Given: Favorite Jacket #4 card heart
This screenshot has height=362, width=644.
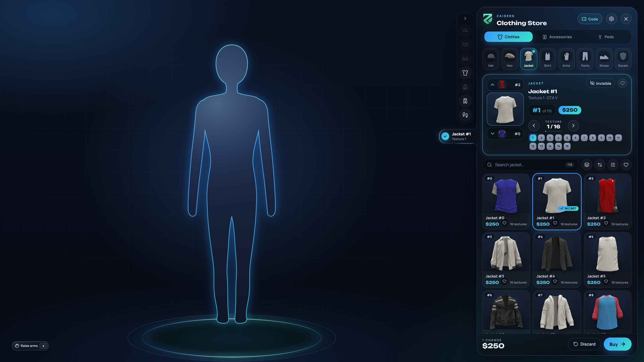Looking at the screenshot, I should (x=555, y=281).
